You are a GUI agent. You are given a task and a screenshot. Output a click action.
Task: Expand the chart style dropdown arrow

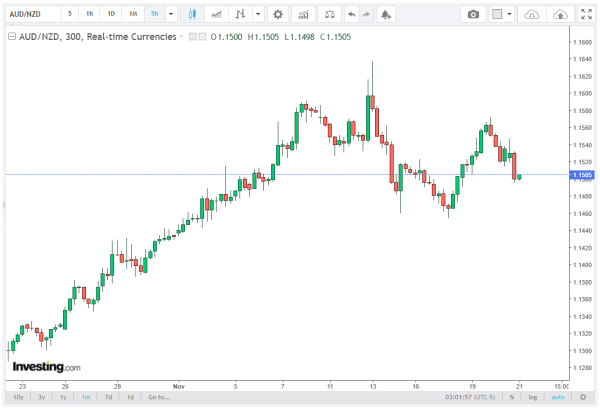[x=258, y=15]
